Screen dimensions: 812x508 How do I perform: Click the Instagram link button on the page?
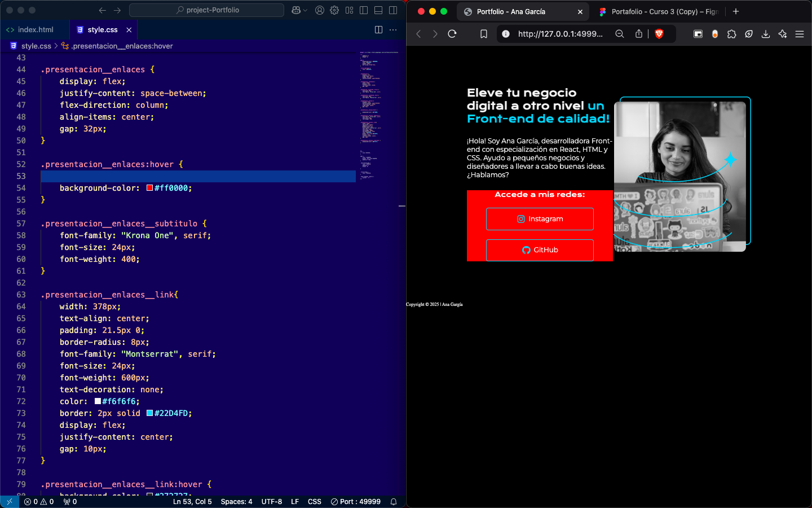540,219
